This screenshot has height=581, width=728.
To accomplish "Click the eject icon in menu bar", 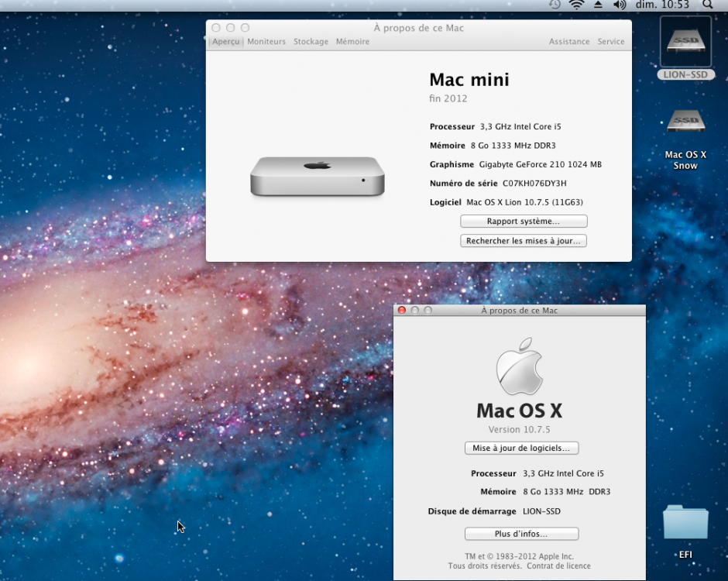I will point(598,5).
